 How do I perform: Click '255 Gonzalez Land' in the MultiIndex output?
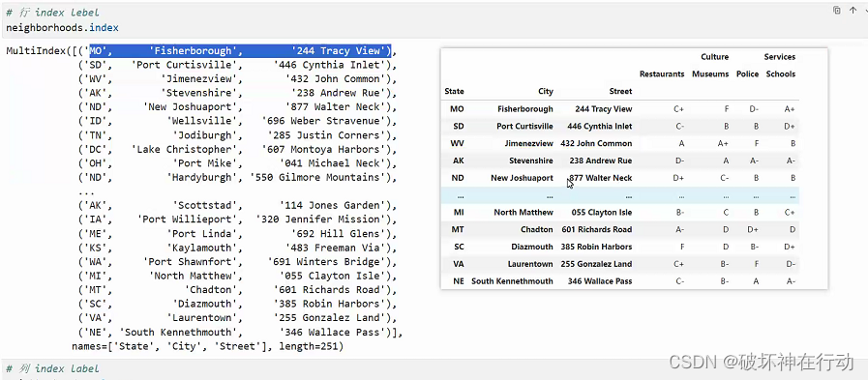tap(329, 318)
